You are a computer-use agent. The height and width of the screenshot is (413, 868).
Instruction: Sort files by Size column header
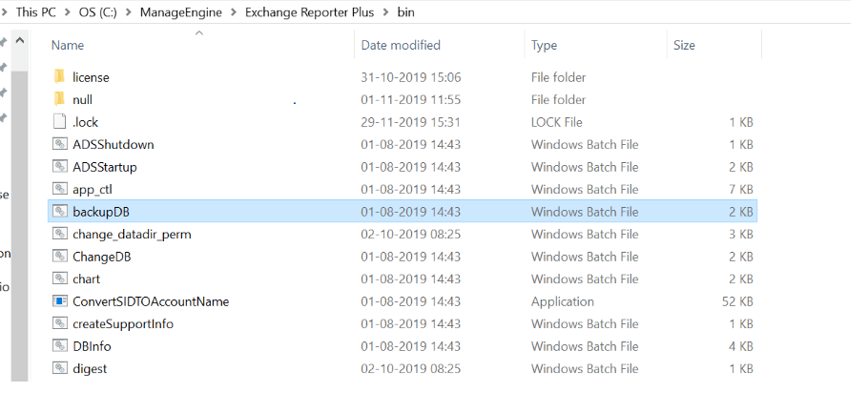point(684,45)
